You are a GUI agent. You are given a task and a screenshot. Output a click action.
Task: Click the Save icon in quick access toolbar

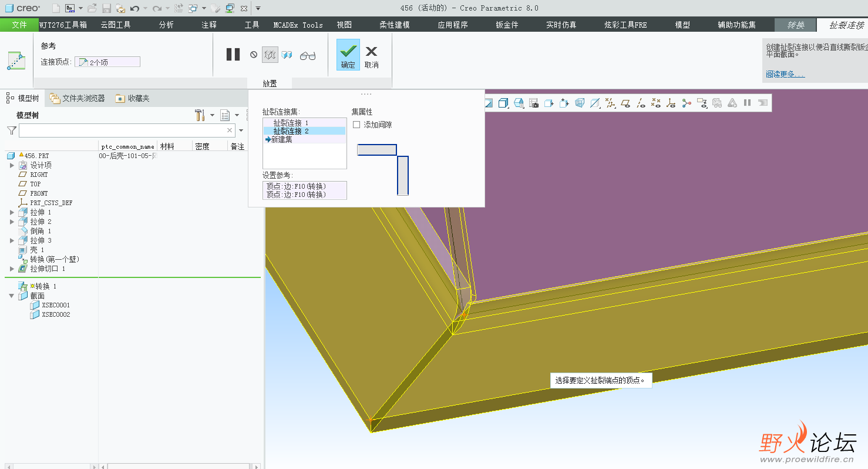(106, 8)
